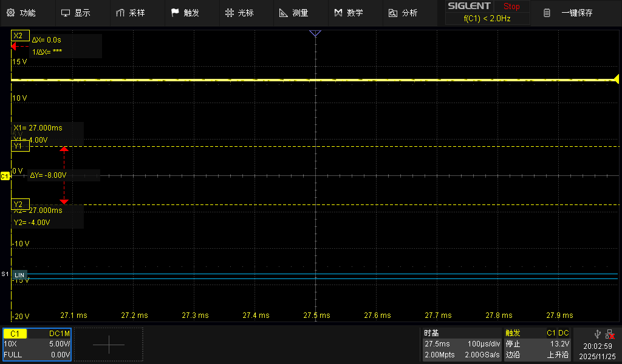Click the 100μs/div timebase value

point(484,344)
